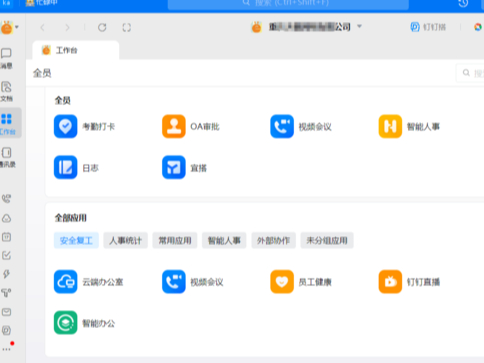The image size is (484, 363).
Task: Open the cloud drive sidebar icon
Action: coord(6,218)
